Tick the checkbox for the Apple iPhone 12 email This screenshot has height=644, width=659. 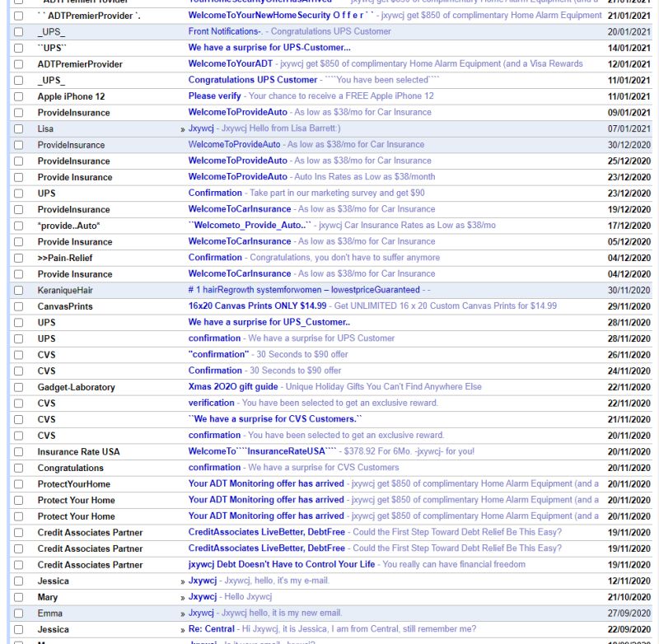(x=18, y=96)
